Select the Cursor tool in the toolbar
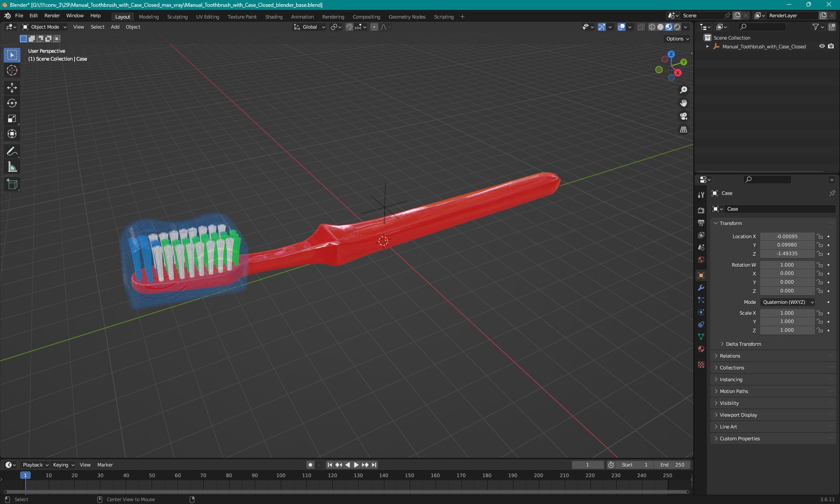This screenshot has height=504, width=840. pyautogui.click(x=12, y=70)
